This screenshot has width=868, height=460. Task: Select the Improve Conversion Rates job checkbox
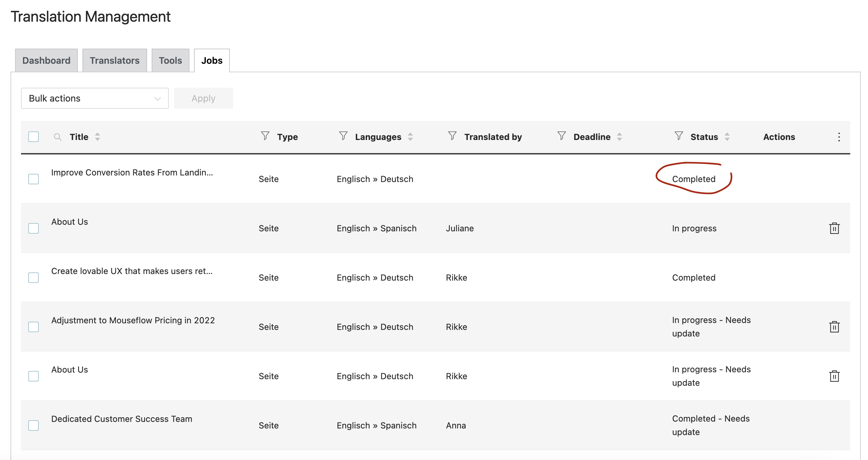tap(33, 179)
